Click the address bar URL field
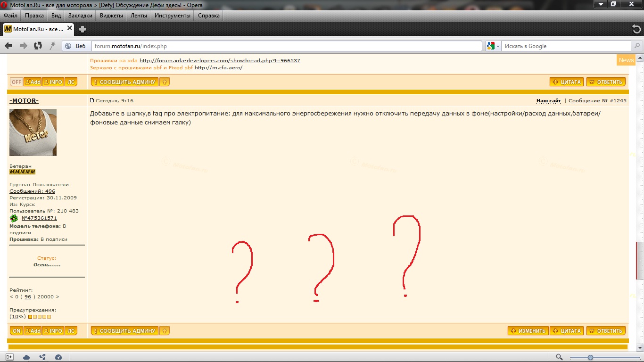This screenshot has width=644, height=362. (287, 46)
